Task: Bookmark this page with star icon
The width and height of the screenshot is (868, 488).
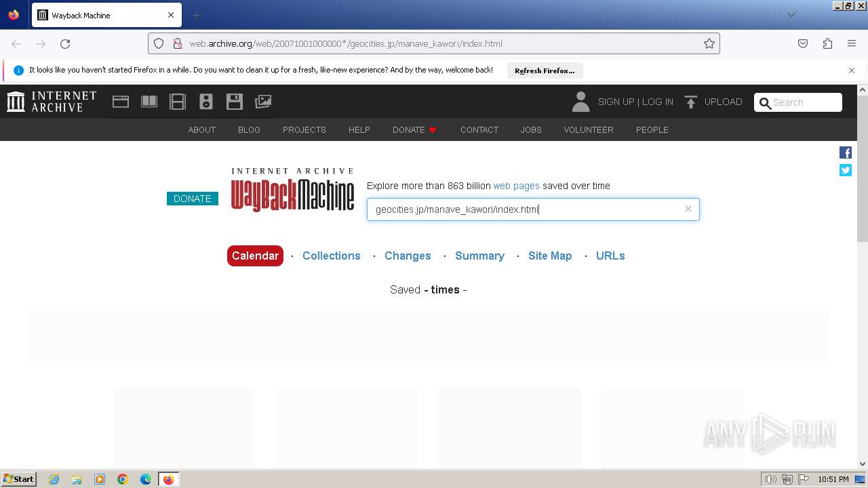Action: pyautogui.click(x=709, y=43)
